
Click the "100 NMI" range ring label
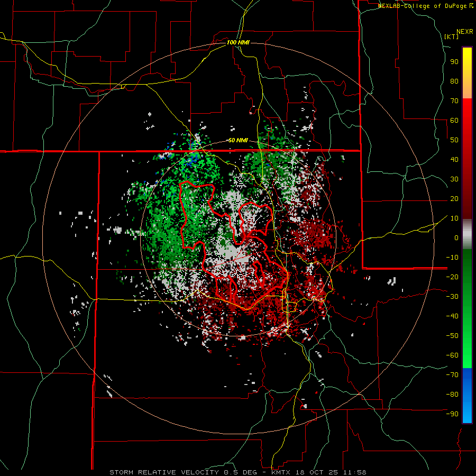238,42
